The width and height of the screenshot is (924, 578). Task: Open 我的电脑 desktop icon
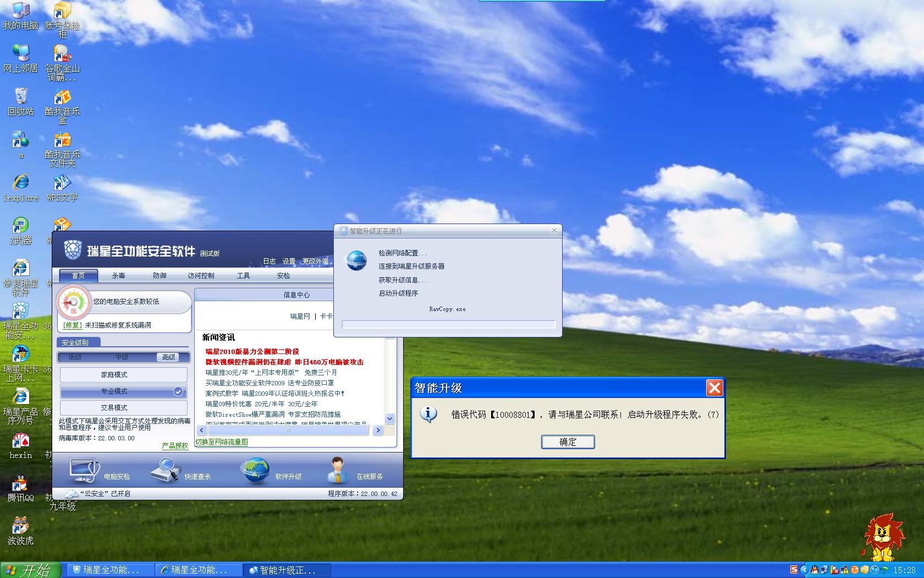[20, 16]
